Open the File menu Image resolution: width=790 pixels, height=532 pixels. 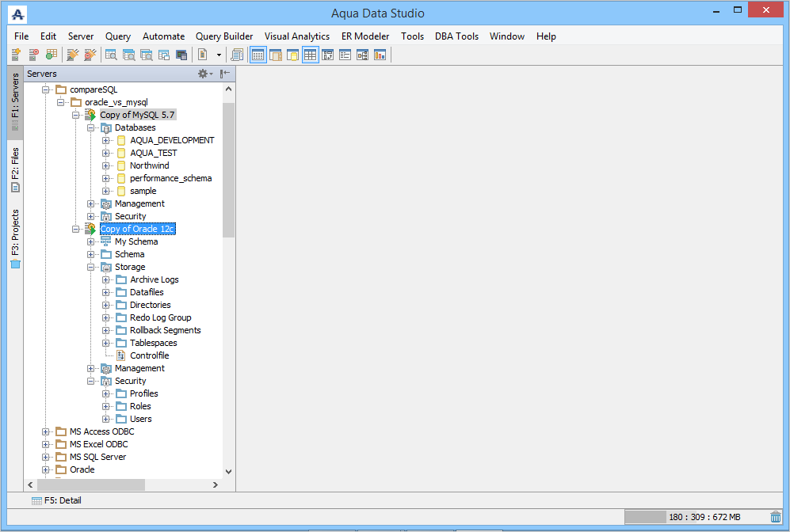[x=21, y=36]
